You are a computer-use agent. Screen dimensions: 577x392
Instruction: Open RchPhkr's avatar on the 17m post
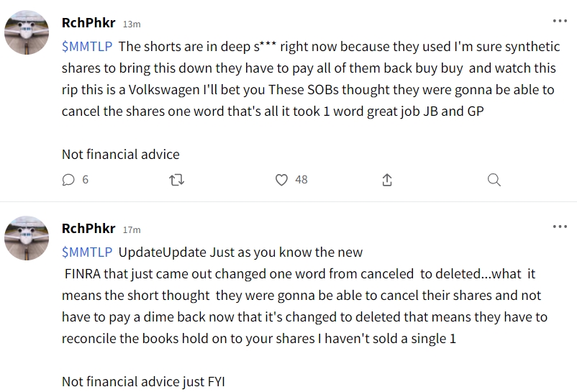tap(27, 239)
